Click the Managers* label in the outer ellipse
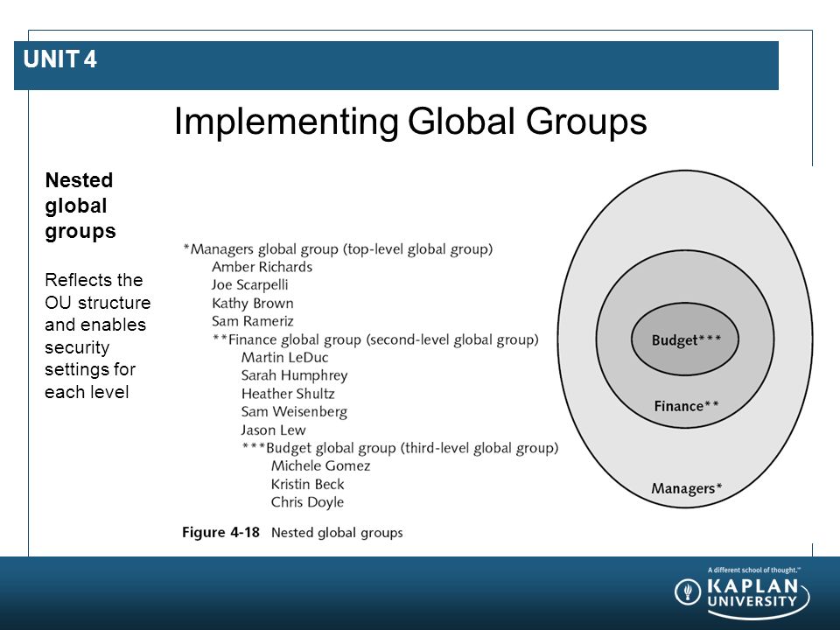Screen dimensions: 840x630 [x=687, y=488]
